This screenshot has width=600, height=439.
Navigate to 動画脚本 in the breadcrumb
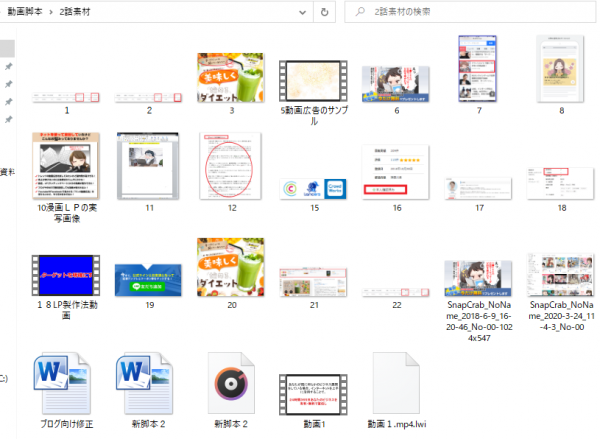tap(24, 11)
